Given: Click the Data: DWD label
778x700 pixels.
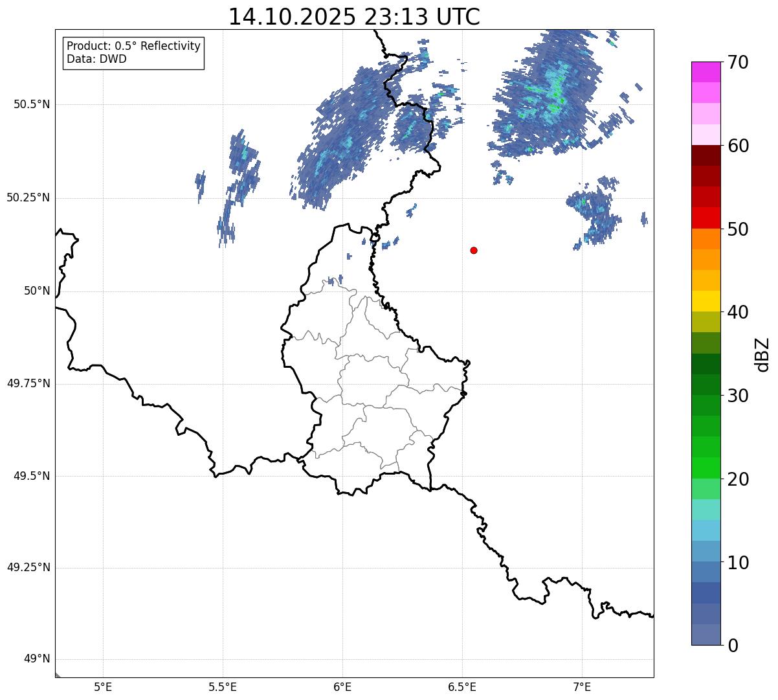Looking at the screenshot, I should click(x=97, y=59).
